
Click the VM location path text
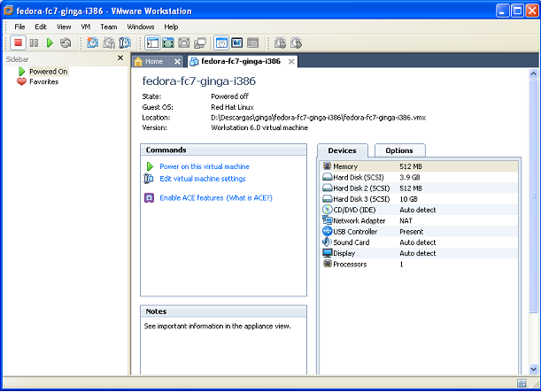319,118
